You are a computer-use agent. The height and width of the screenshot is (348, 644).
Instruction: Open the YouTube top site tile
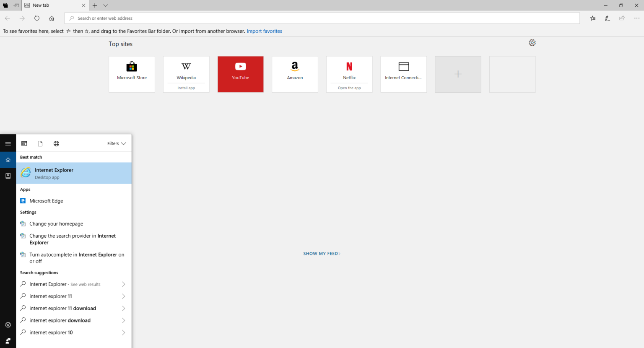click(240, 74)
